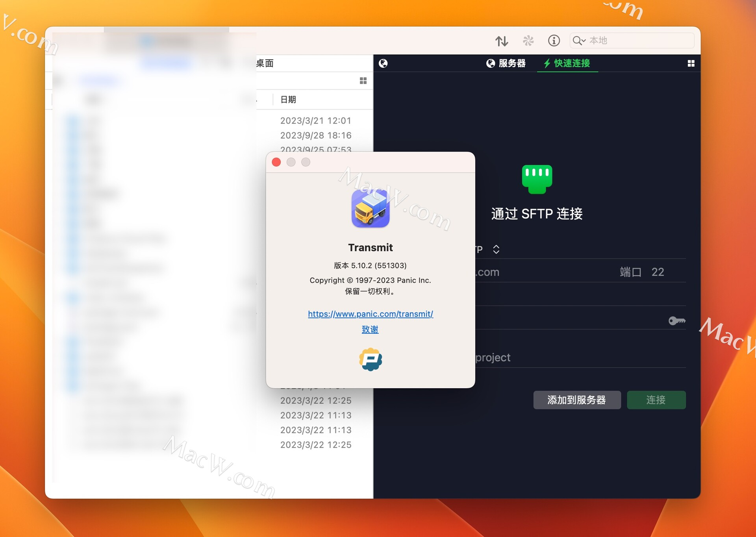756x537 pixels.
Task: Click the info inspector icon
Action: click(x=554, y=41)
